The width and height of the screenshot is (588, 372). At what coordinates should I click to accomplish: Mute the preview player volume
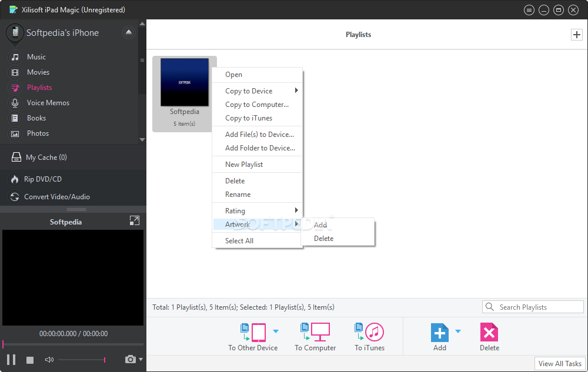coord(49,360)
